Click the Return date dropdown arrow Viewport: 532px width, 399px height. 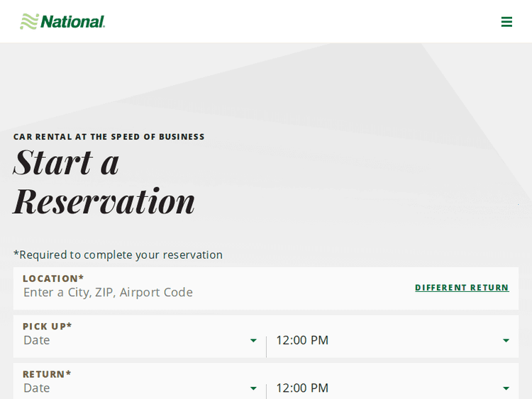tap(253, 388)
